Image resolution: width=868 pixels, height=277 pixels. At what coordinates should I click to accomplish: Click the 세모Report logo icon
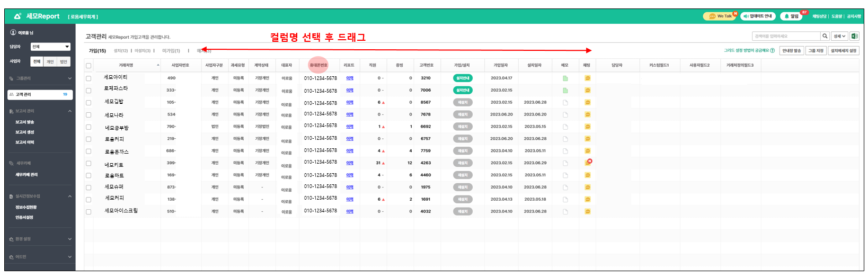17,16
